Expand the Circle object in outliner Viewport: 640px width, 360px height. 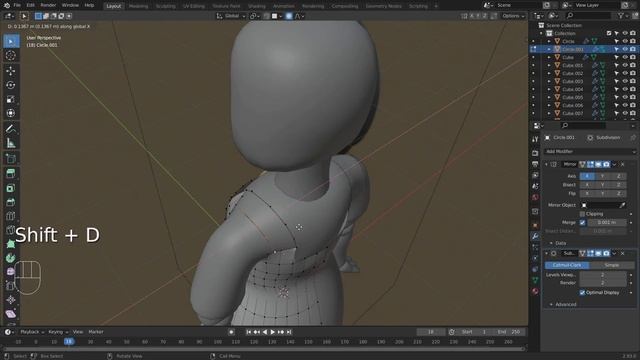pyautogui.click(x=549, y=41)
